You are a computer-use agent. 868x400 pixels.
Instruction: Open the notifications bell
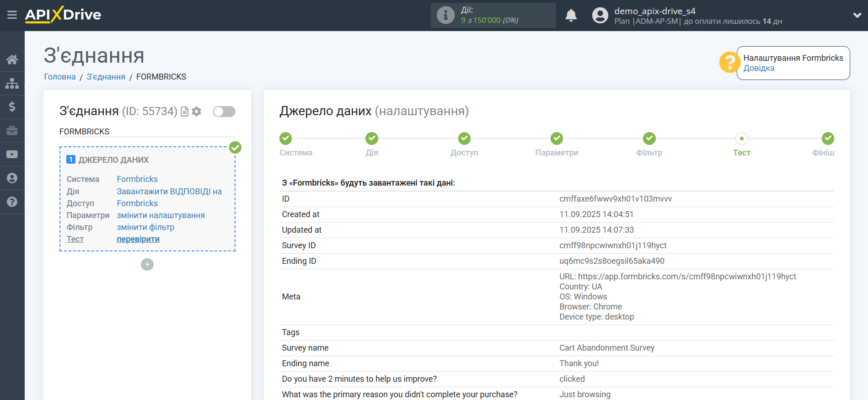tap(571, 16)
